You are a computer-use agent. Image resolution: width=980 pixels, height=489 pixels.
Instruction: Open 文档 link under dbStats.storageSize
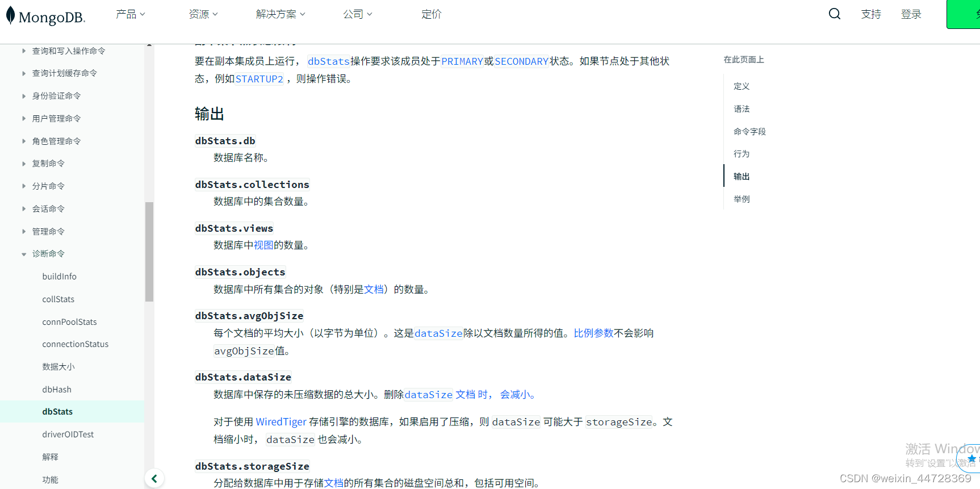click(333, 483)
